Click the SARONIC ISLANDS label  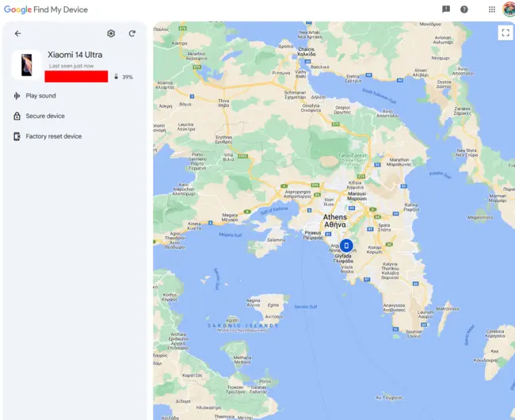tap(243, 326)
